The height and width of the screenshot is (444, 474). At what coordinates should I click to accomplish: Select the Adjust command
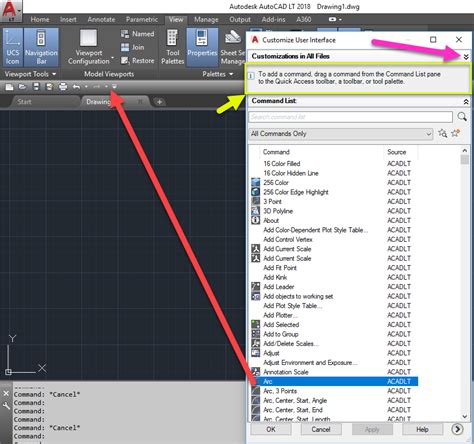tap(334, 353)
